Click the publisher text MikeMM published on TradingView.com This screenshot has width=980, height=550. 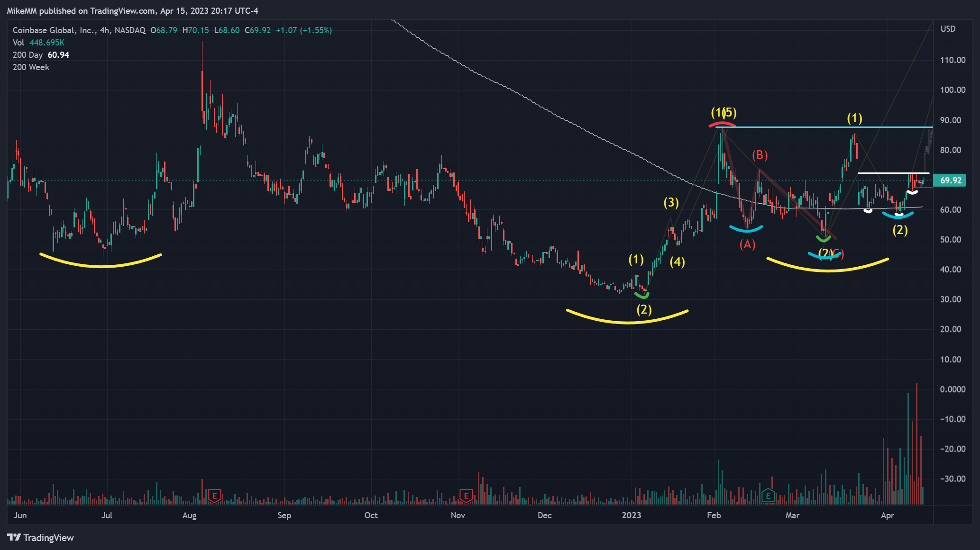81,11
